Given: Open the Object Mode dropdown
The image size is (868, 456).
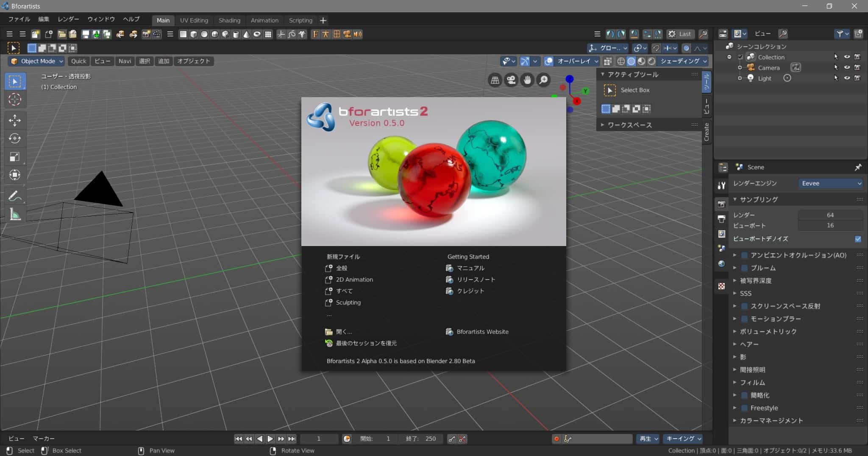Looking at the screenshot, I should [36, 61].
